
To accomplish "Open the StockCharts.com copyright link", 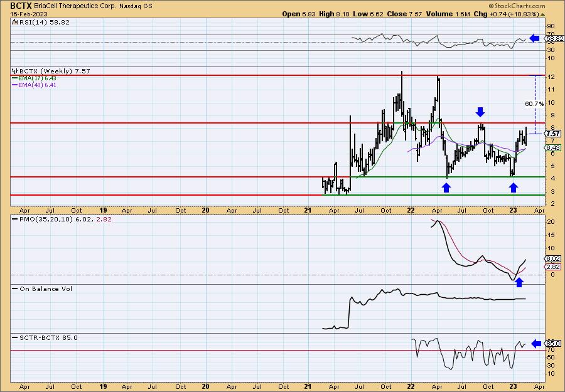I will coord(517,6).
